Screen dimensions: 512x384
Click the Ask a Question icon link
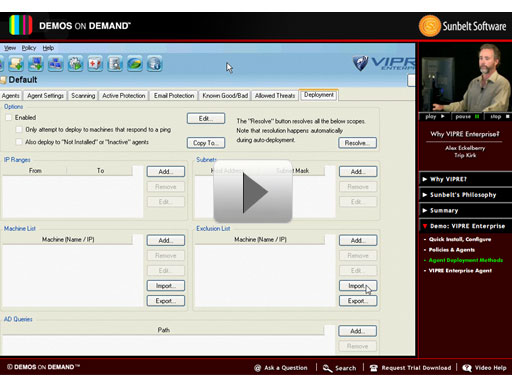click(x=281, y=368)
